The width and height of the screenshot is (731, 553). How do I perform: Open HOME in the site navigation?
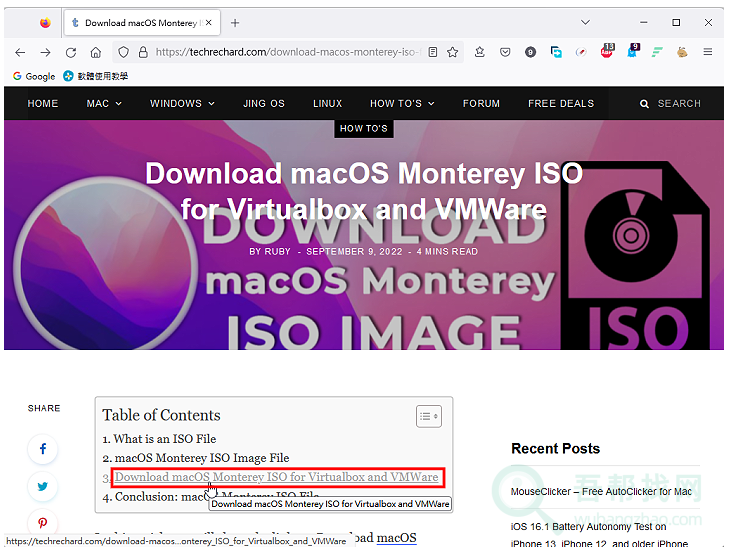pyautogui.click(x=43, y=104)
